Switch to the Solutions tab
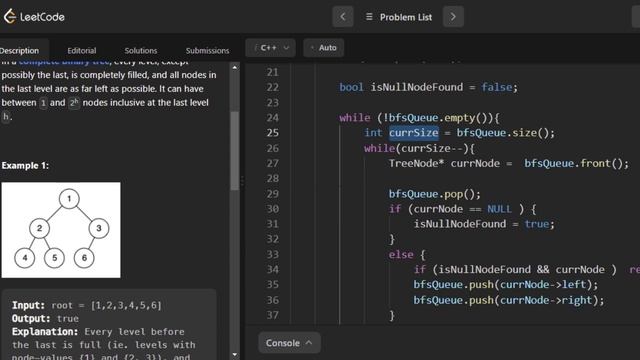The image size is (640, 360). click(x=141, y=51)
